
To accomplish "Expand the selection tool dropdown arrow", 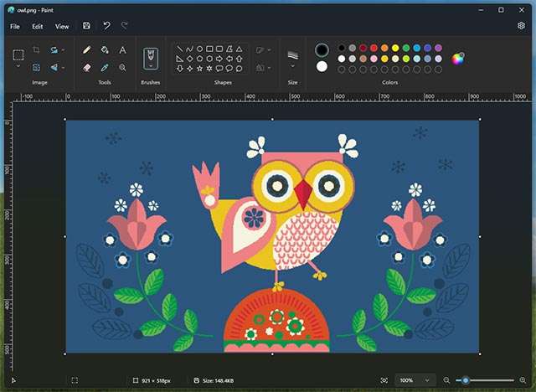I will [x=18, y=67].
